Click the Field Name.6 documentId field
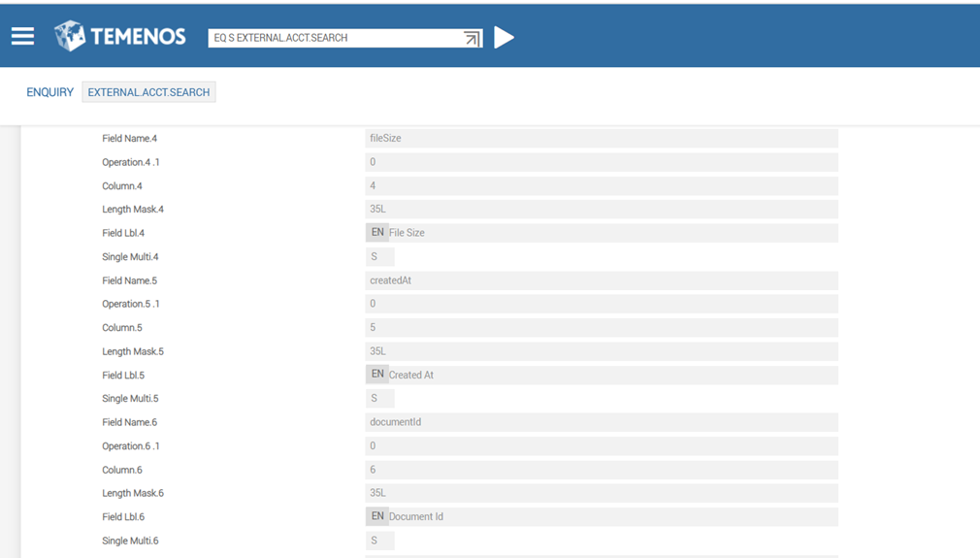 click(x=601, y=422)
